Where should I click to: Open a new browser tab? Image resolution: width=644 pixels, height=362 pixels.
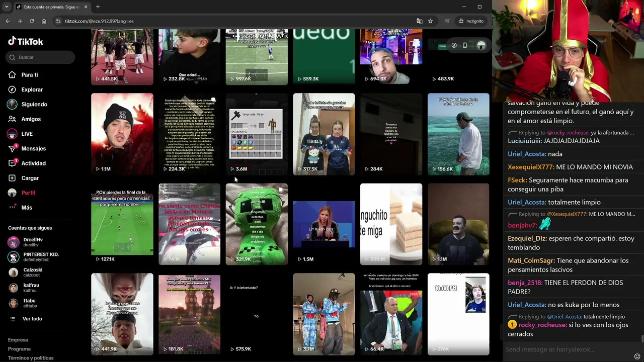(x=98, y=7)
